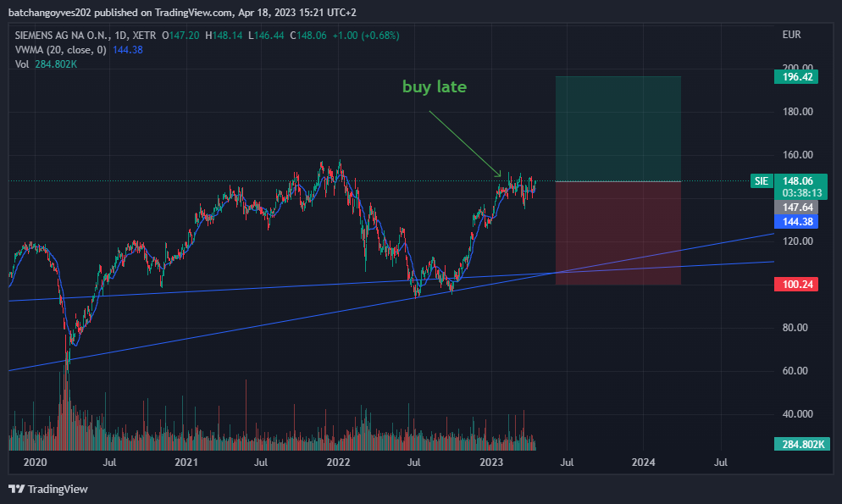The height and width of the screenshot is (504, 842).
Task: Click the 2020 label on the time axis
Action: coord(35,462)
